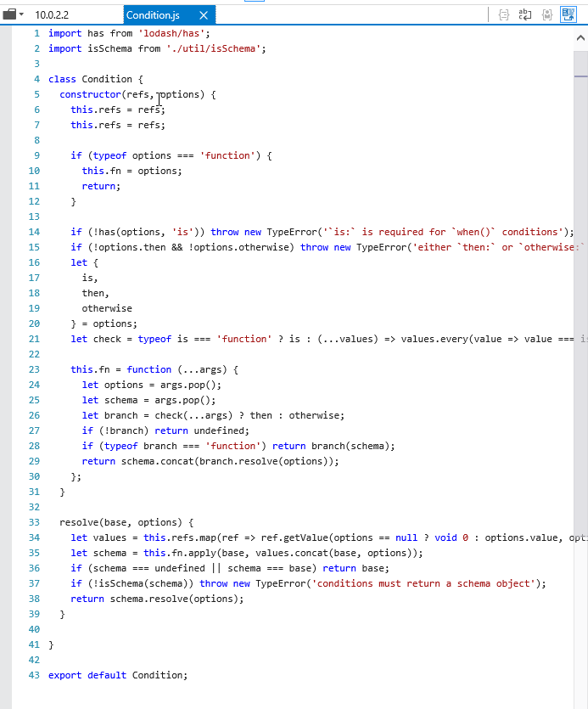Click 'return base;' on line 36
The height and width of the screenshot is (709, 588).
click(356, 568)
